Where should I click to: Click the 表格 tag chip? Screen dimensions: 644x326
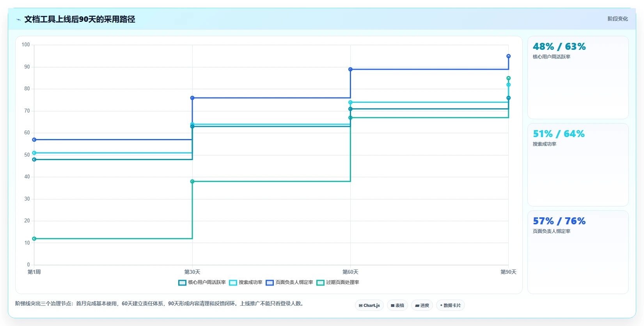[x=397, y=305]
